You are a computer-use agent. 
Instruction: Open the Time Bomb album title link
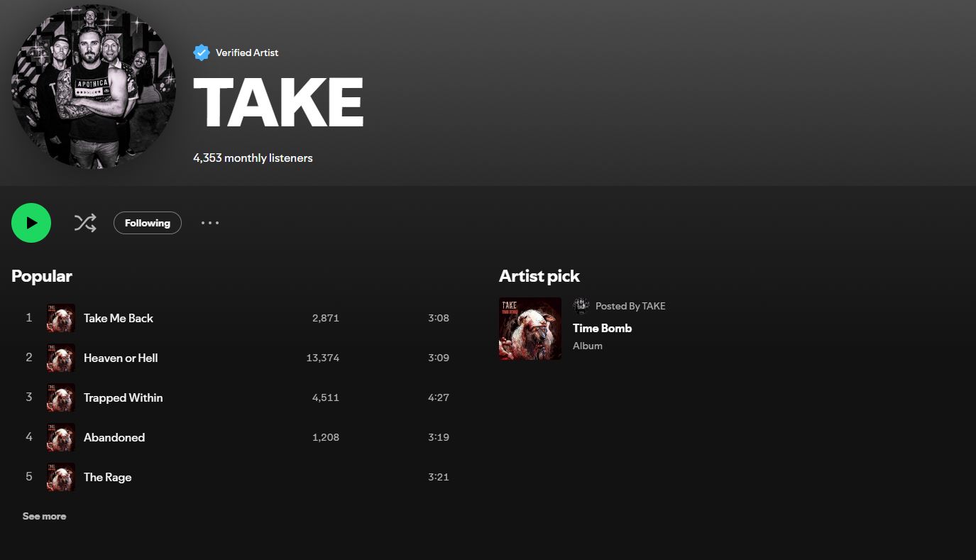click(x=602, y=328)
